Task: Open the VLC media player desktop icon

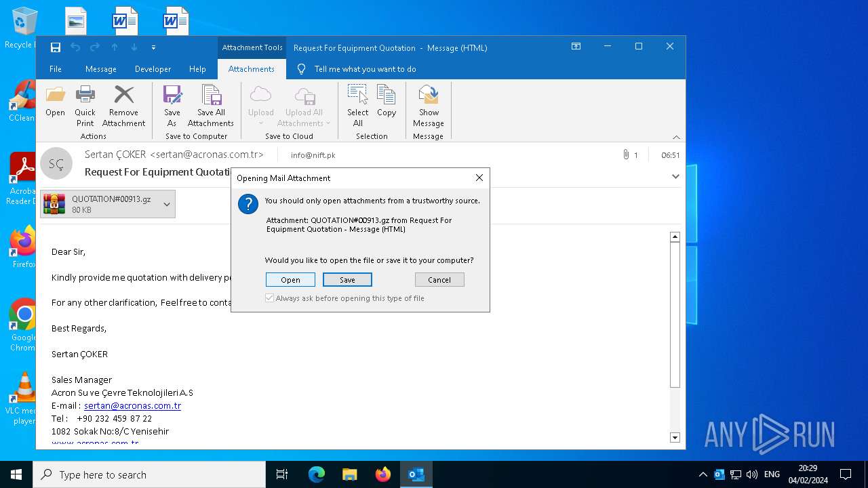Action: (x=24, y=399)
